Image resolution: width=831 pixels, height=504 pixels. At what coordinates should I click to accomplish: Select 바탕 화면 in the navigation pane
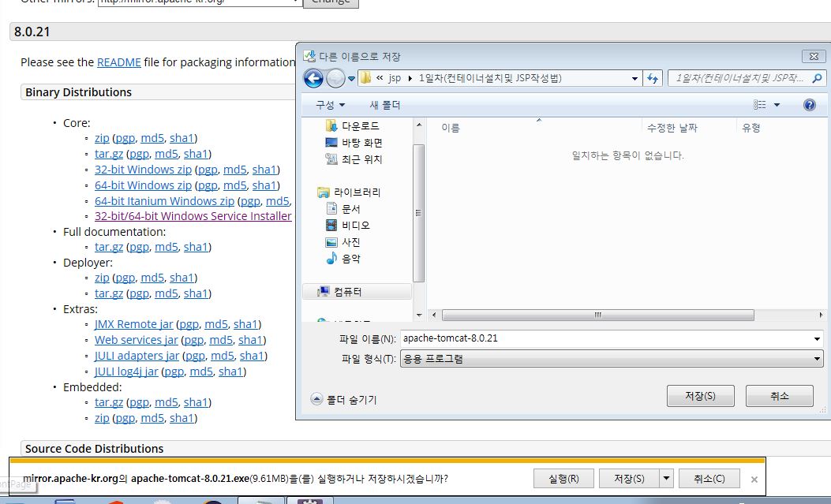click(354, 143)
